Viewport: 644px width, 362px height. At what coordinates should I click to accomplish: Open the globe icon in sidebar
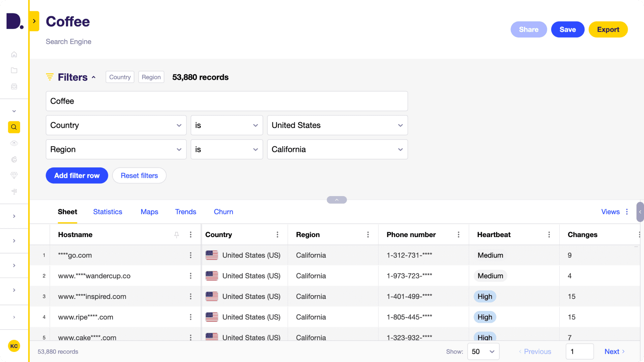click(x=14, y=159)
